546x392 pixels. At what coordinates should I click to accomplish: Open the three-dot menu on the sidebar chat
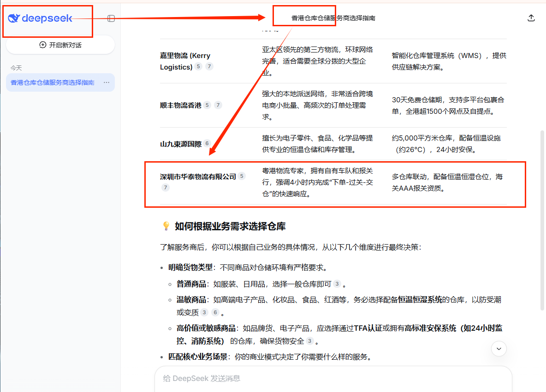[x=107, y=82]
